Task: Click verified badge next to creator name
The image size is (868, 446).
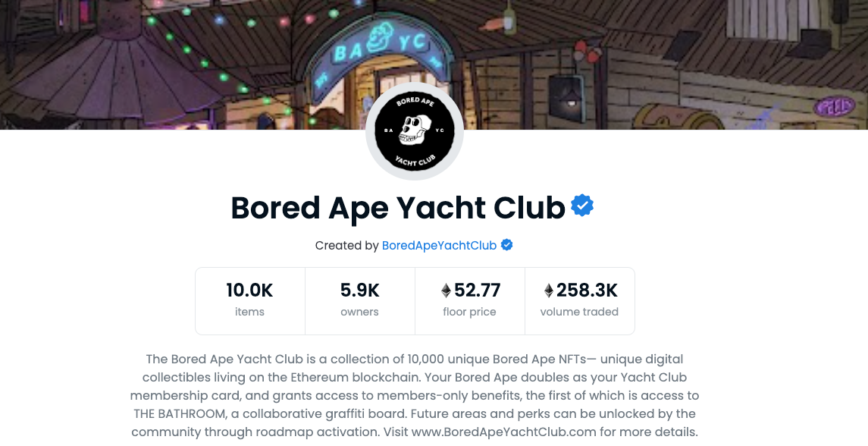Action: (507, 245)
